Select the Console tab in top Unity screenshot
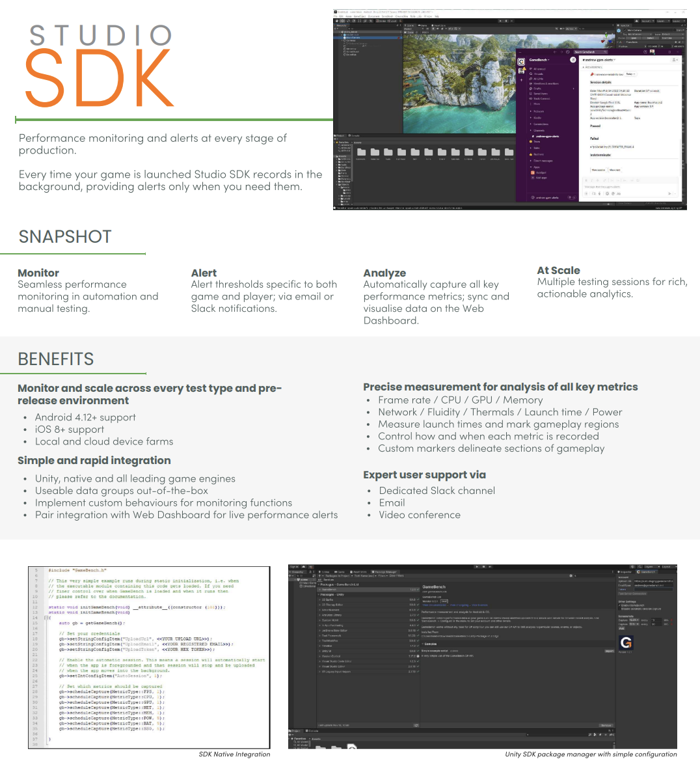The width and height of the screenshot is (700, 781). [x=355, y=135]
